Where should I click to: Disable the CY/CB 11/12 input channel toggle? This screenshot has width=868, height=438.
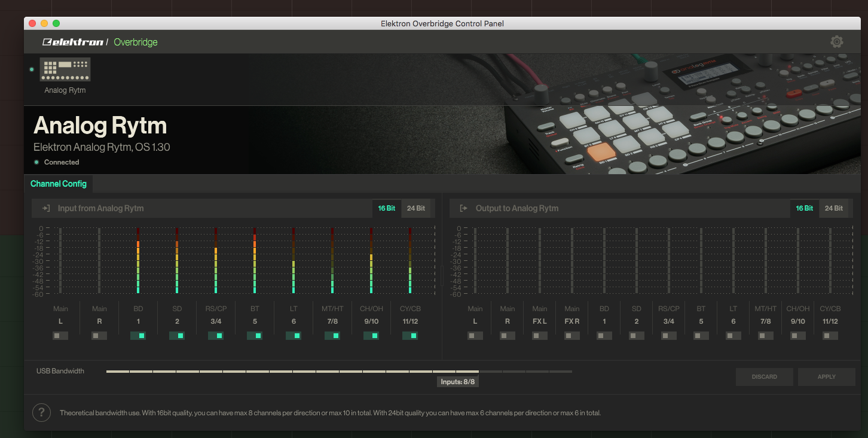coord(410,336)
